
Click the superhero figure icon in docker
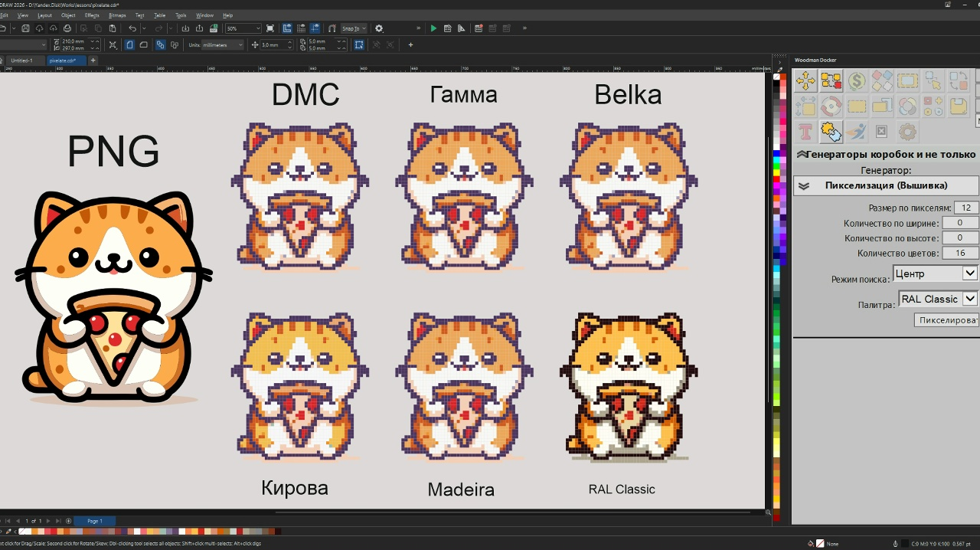pos(857,131)
